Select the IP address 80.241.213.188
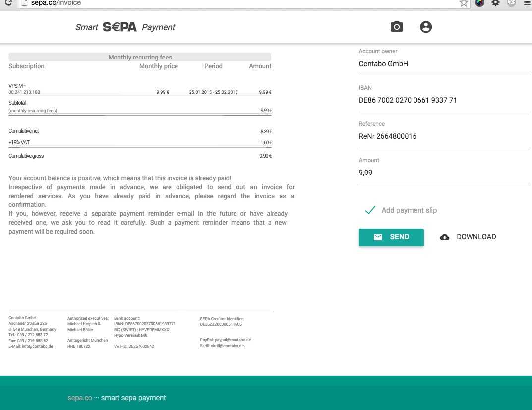 24,92
